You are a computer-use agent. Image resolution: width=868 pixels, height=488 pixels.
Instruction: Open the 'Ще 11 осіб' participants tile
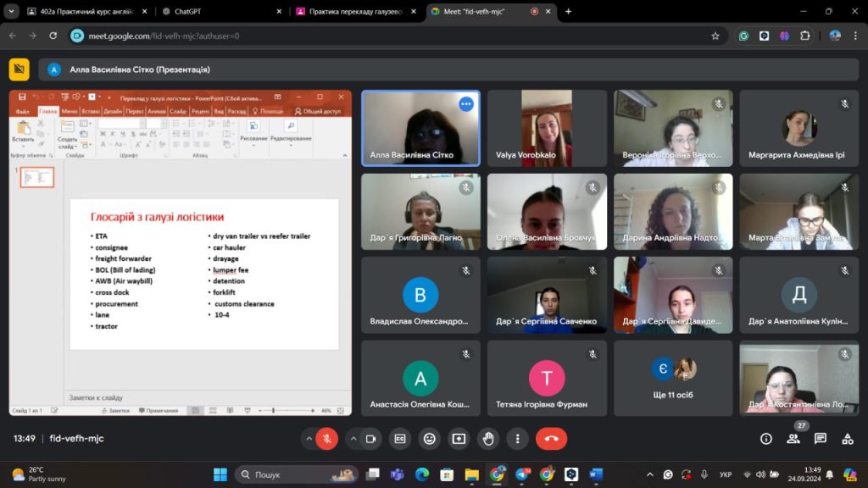click(673, 378)
